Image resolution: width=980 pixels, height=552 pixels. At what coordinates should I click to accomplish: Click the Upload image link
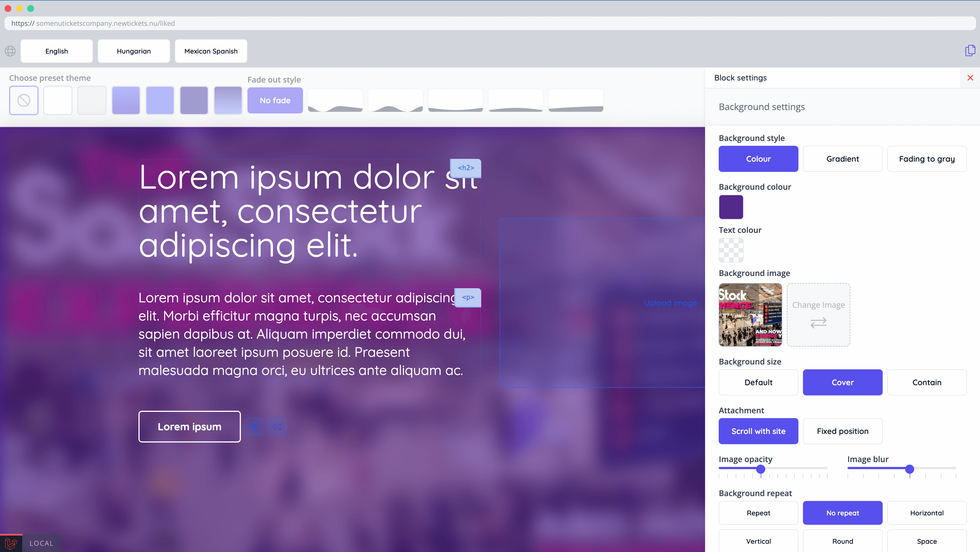670,303
